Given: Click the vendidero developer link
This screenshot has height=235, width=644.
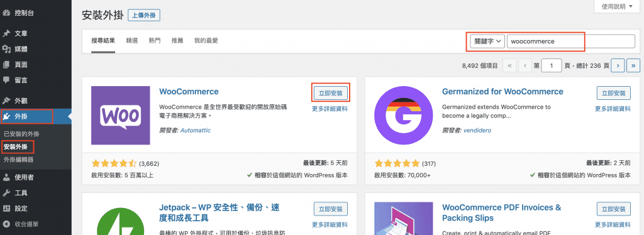Looking at the screenshot, I should pos(477,131).
